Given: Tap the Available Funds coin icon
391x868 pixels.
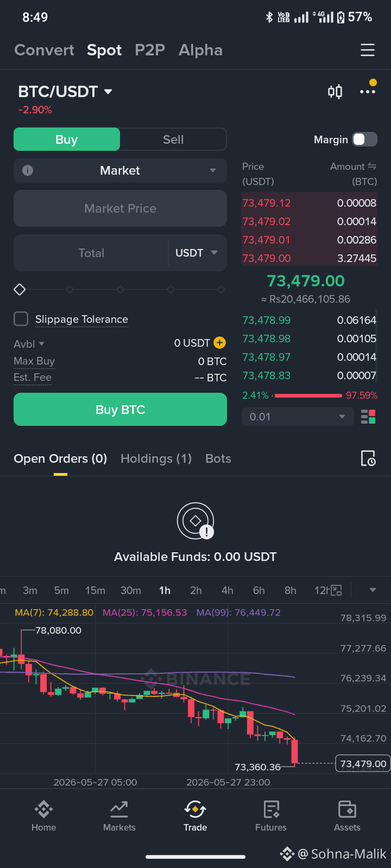Looking at the screenshot, I should (x=195, y=521).
